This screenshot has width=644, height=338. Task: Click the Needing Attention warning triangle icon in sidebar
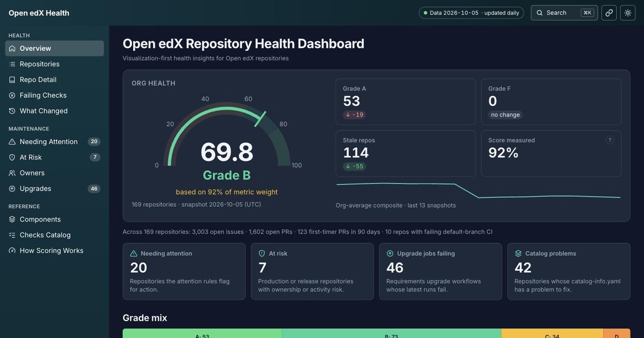(12, 142)
